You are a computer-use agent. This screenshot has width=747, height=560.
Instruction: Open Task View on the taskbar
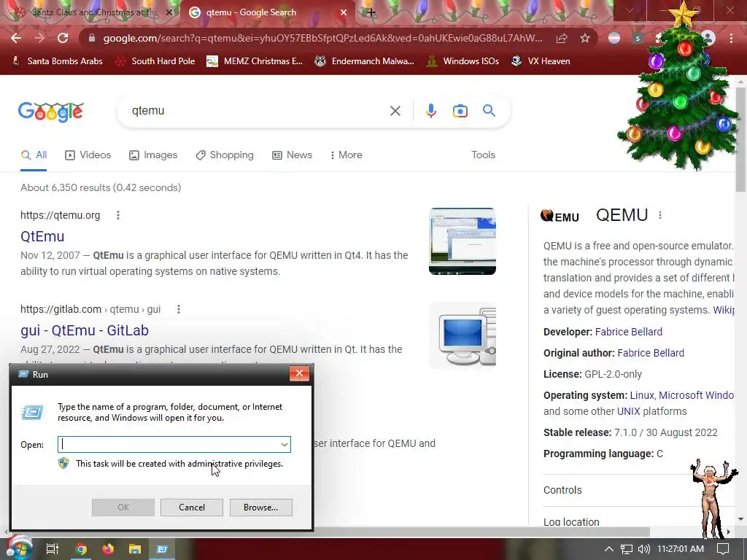[52, 549]
